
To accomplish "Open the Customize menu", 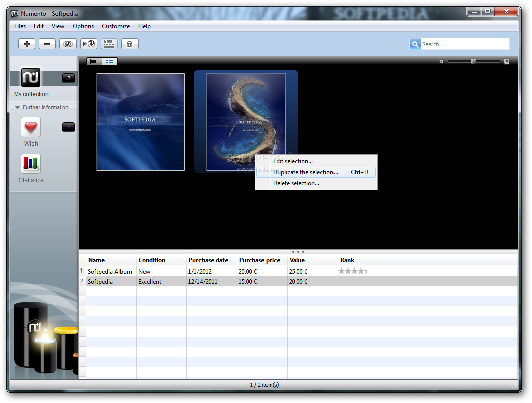I will click(x=116, y=26).
